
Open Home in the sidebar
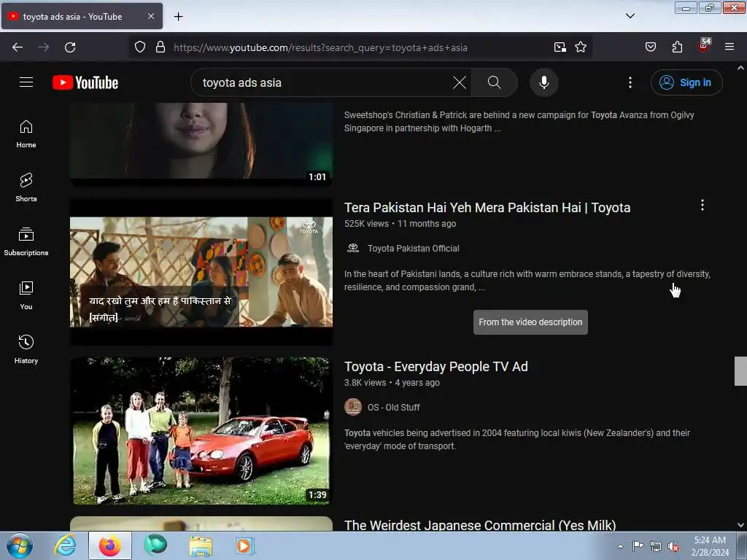tap(26, 134)
